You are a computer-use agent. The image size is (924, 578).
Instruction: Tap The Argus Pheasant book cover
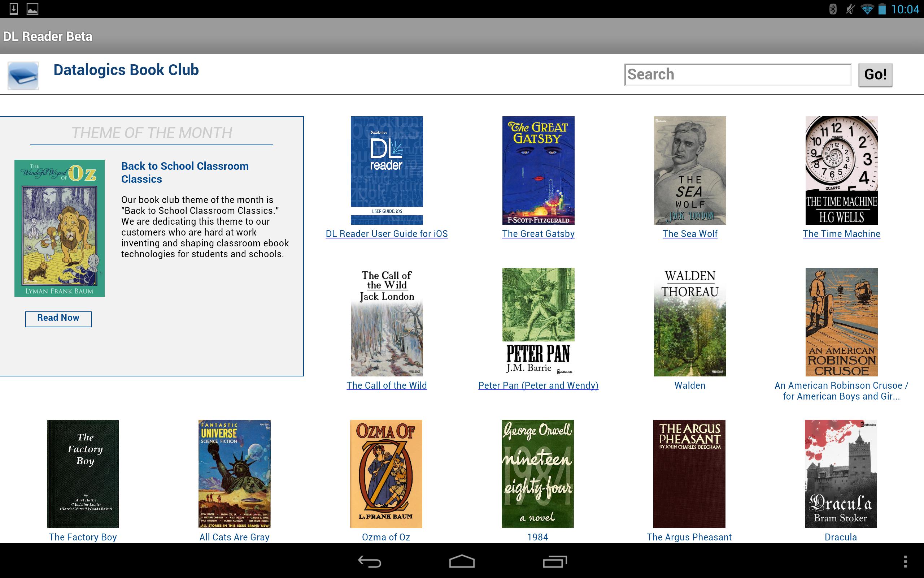[x=689, y=474]
